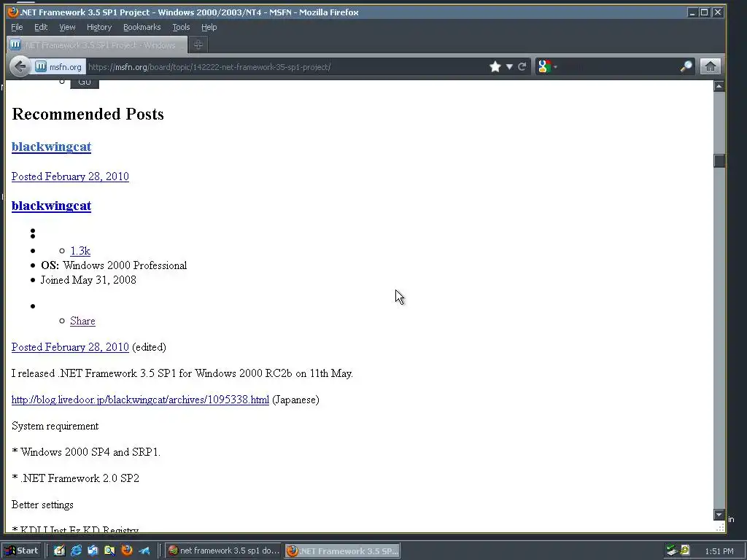Open the blog.livedoor.jp blackwingcat archive link
This screenshot has height=560, width=747.
140,400
